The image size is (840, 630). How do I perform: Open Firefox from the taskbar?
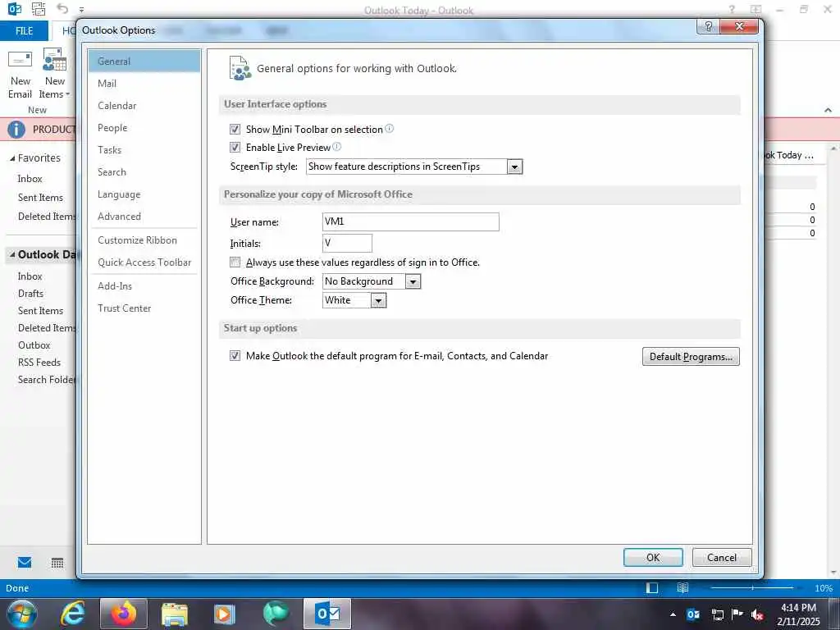(x=124, y=614)
